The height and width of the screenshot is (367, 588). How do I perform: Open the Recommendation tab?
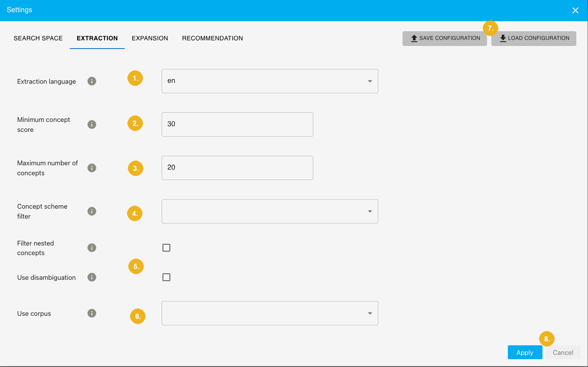212,38
